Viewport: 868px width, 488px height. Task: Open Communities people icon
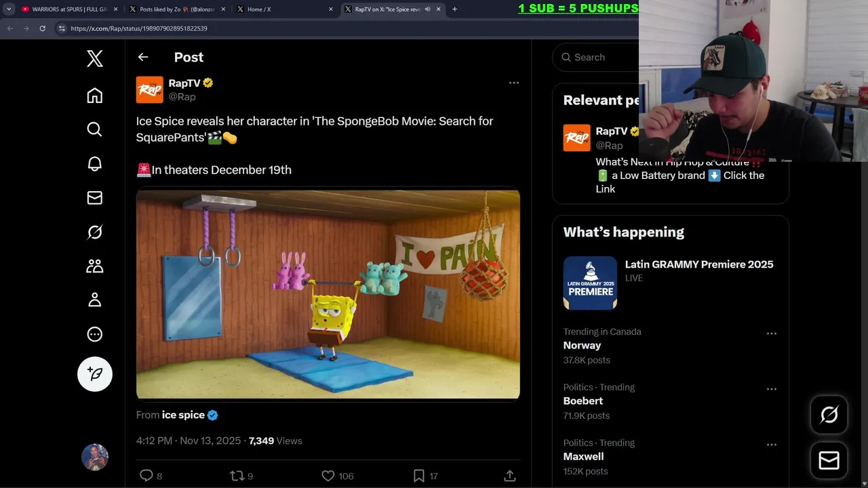coord(95,266)
